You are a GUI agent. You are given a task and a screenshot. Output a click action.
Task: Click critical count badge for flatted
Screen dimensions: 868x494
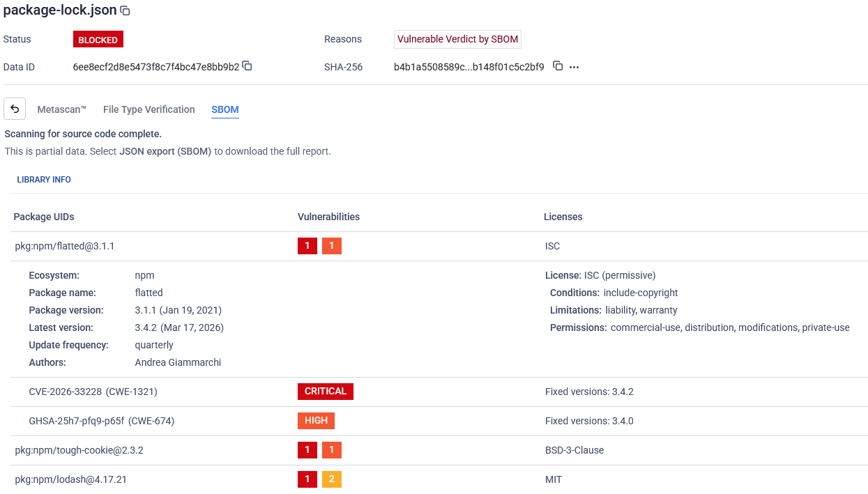pos(307,246)
